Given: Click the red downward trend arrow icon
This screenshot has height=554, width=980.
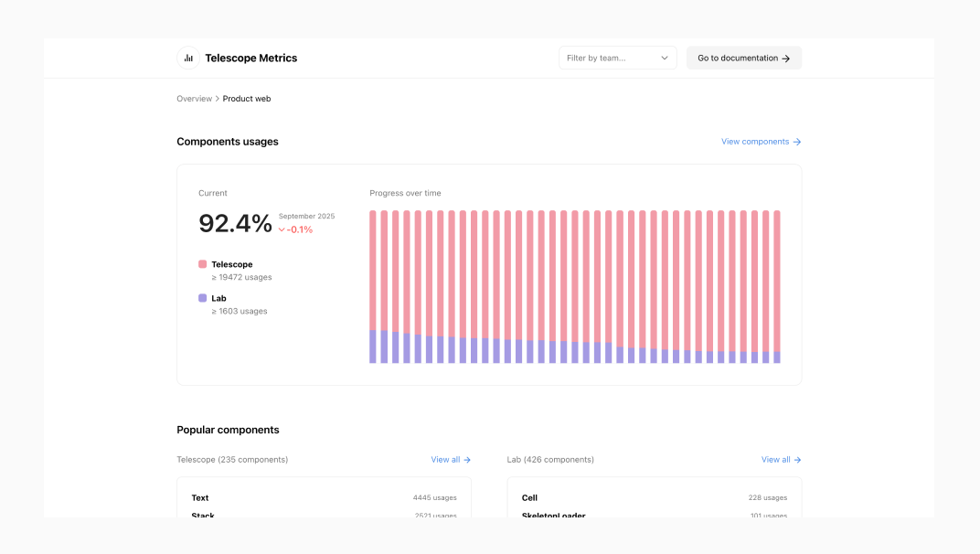Looking at the screenshot, I should point(282,230).
